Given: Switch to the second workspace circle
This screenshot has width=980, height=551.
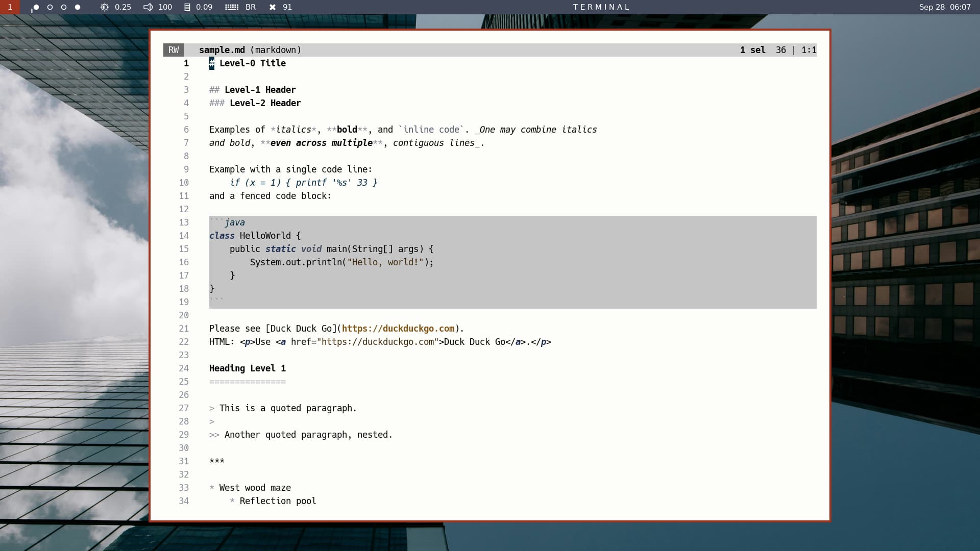Looking at the screenshot, I should click(50, 7).
